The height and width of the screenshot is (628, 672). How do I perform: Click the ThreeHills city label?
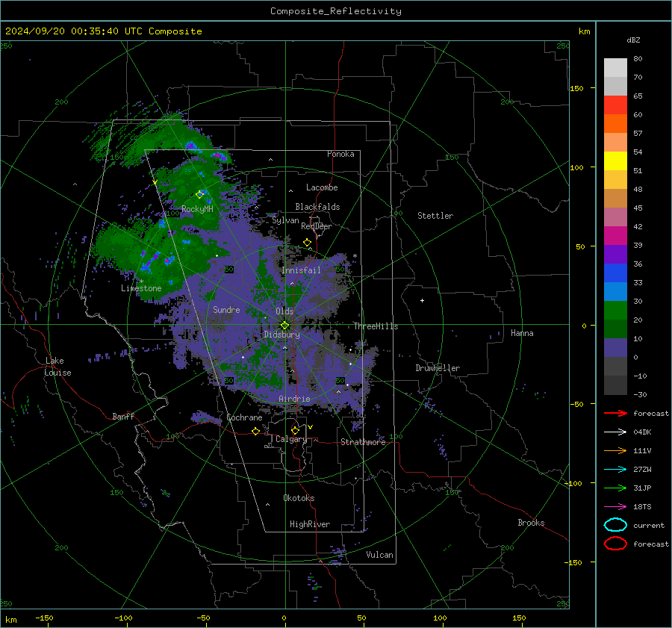pyautogui.click(x=376, y=326)
